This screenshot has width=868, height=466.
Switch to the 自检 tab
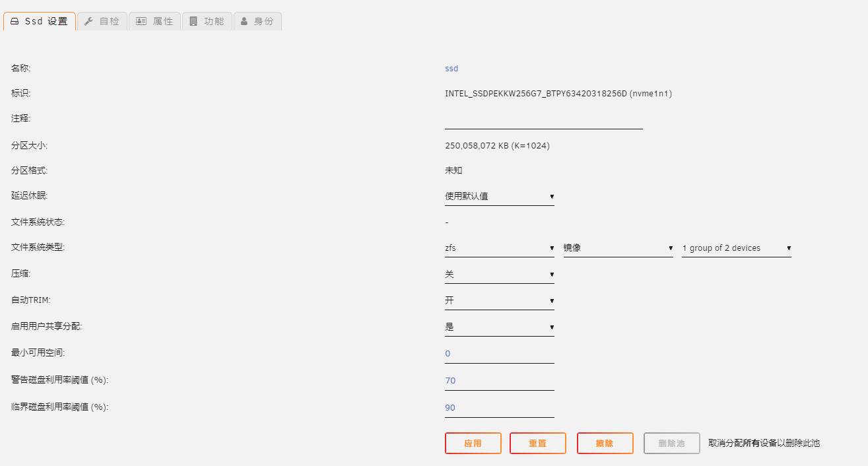click(102, 21)
